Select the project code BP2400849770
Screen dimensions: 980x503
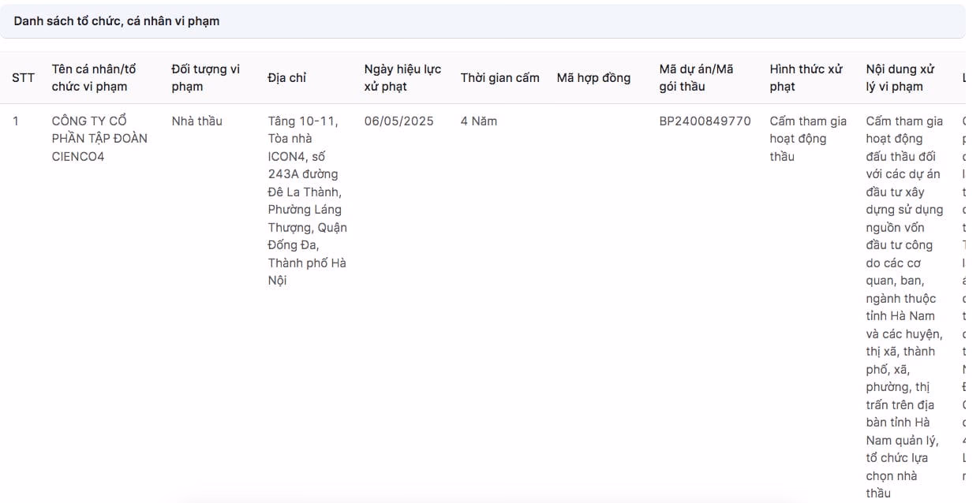click(705, 121)
